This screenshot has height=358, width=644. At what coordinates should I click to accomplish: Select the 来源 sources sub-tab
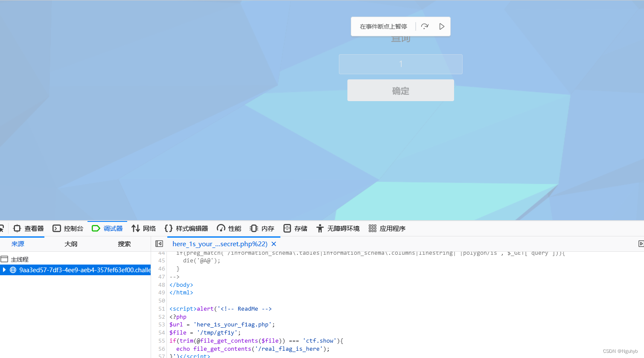(18, 244)
